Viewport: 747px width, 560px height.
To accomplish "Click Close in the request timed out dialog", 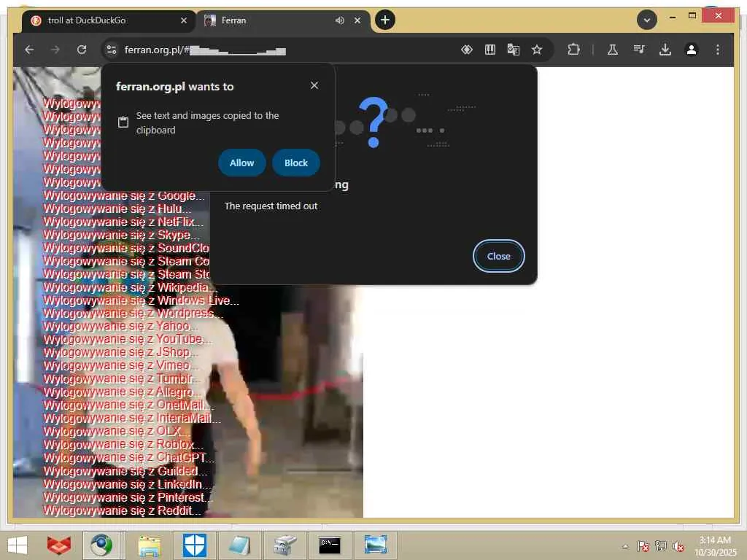I will pyautogui.click(x=498, y=256).
